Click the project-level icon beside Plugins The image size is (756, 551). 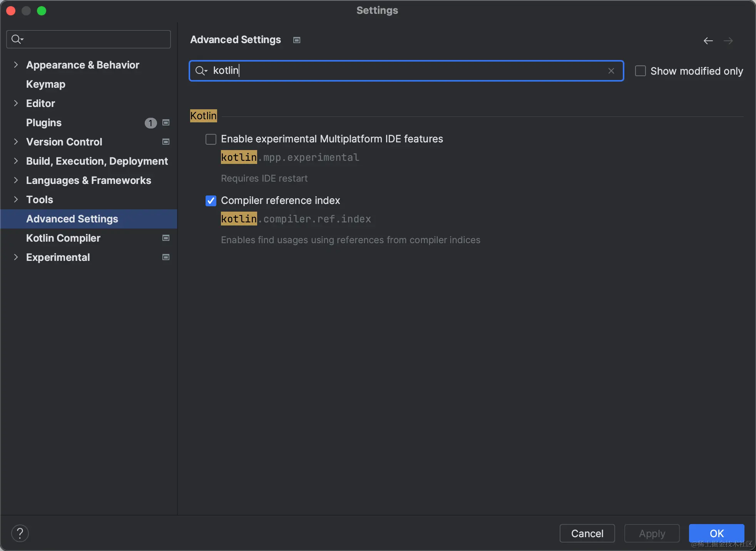click(166, 123)
